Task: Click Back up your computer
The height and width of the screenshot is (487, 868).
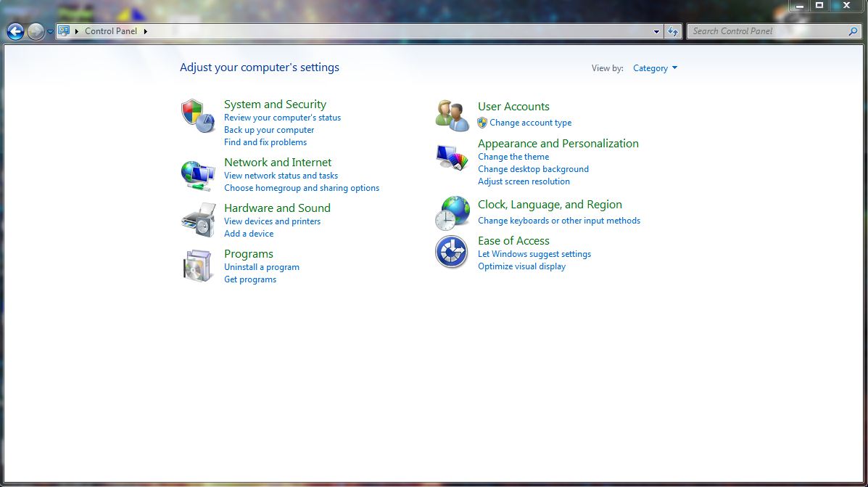Action: point(269,130)
